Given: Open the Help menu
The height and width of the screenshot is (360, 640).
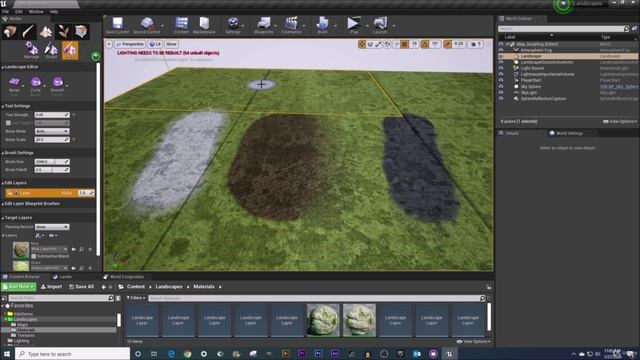Looking at the screenshot, I should (x=54, y=12).
